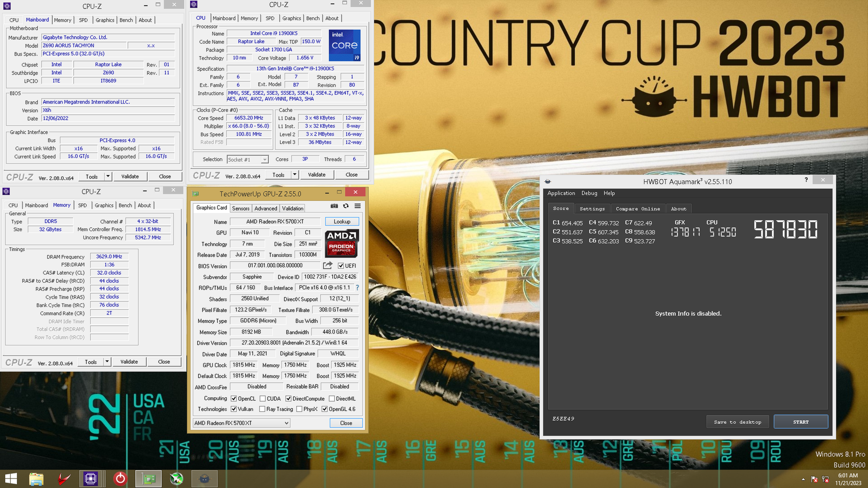Toggle the Vulkan checkbox
This screenshot has height=488, width=868.
234,409
